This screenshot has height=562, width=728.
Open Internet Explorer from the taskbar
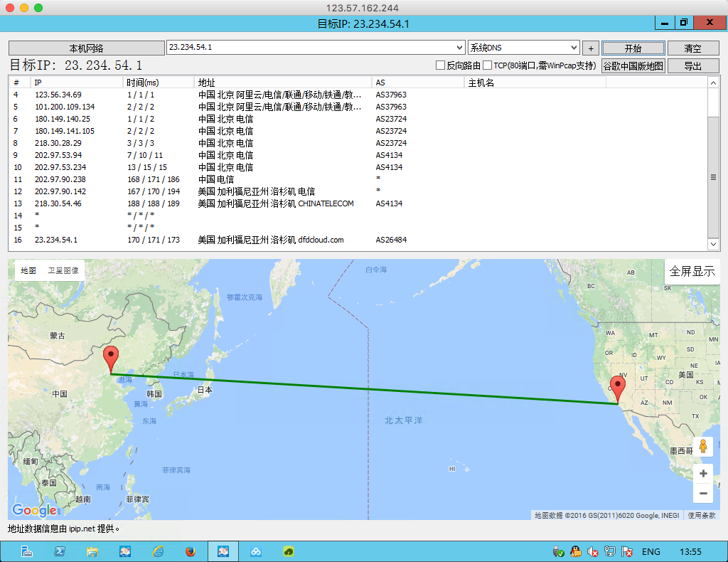coord(158,551)
